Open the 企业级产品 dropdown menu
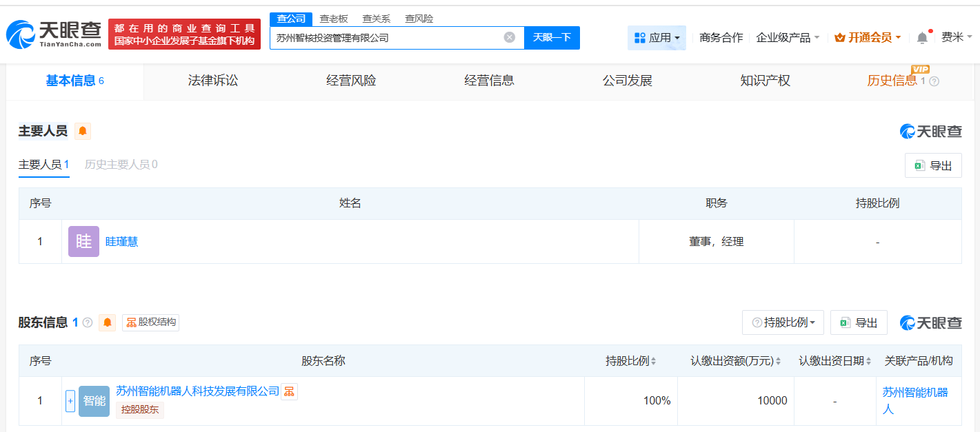 (789, 37)
